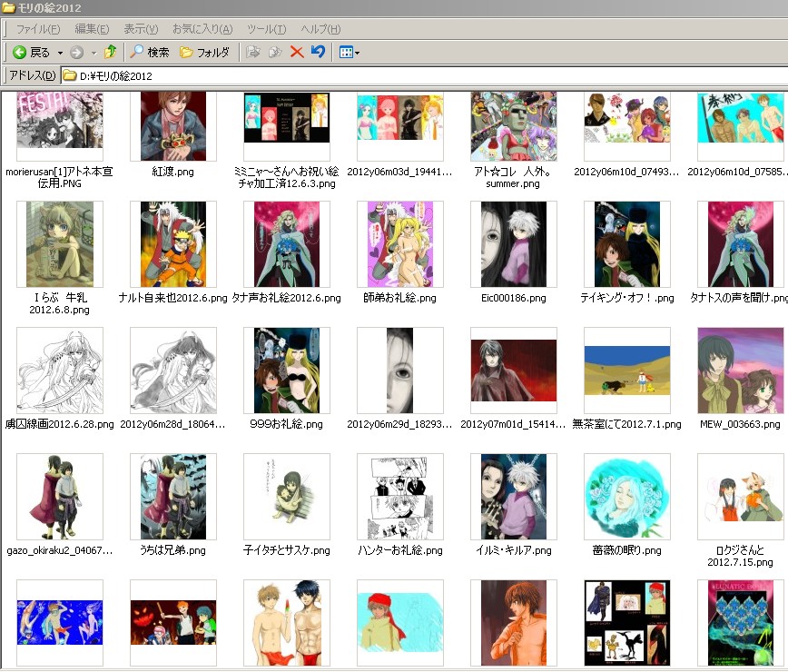Select 999お礼絵.png thumbnail
788x672 pixels.
[287, 371]
